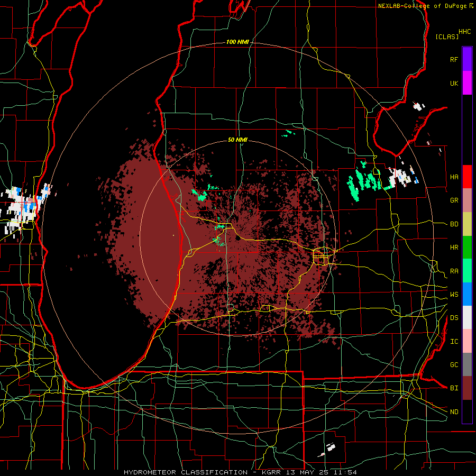Click the ND label in the legend
This screenshot has width=476, height=476.
(454, 412)
